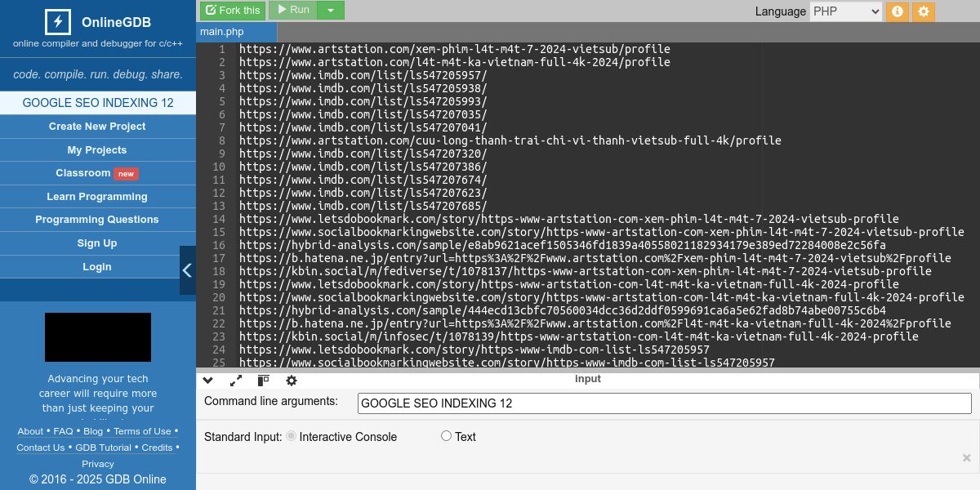Viewport: 980px width, 490px height.
Task: Collapse the sidebar with the left chevron
Action: pyautogui.click(x=187, y=270)
